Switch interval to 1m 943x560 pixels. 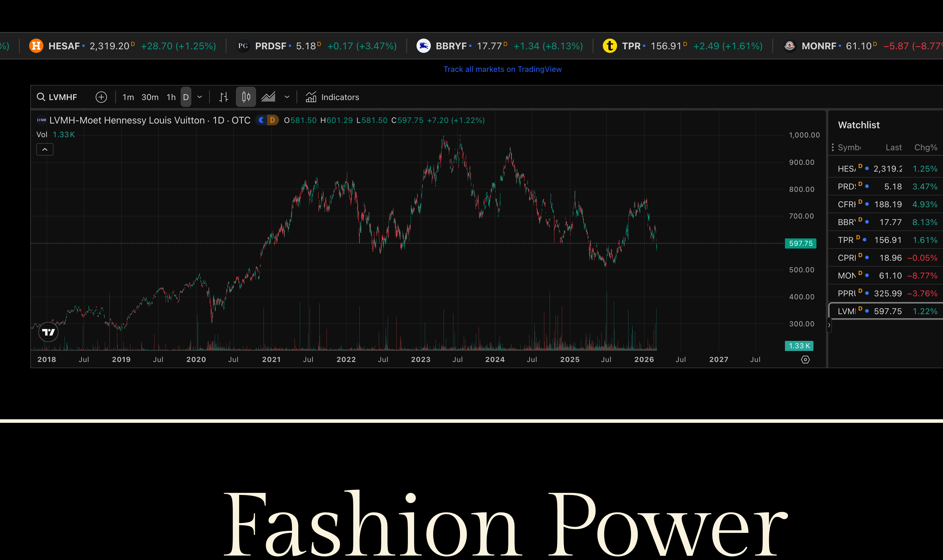[x=128, y=97]
